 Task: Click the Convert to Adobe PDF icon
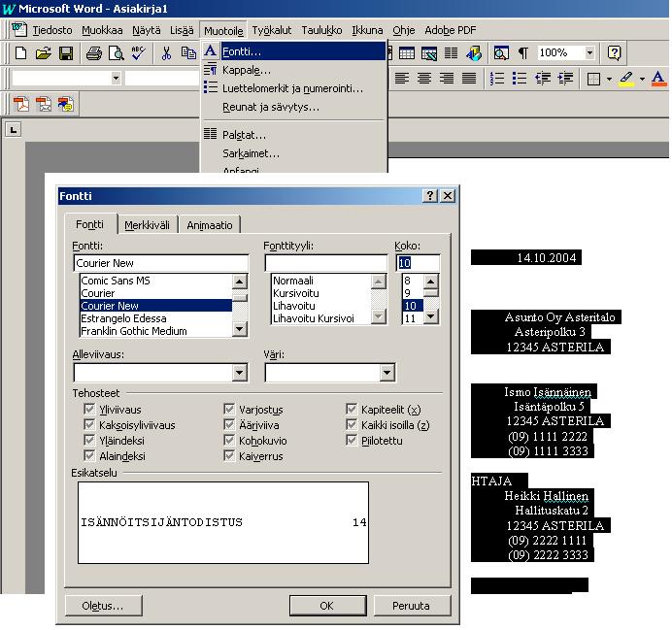21,104
